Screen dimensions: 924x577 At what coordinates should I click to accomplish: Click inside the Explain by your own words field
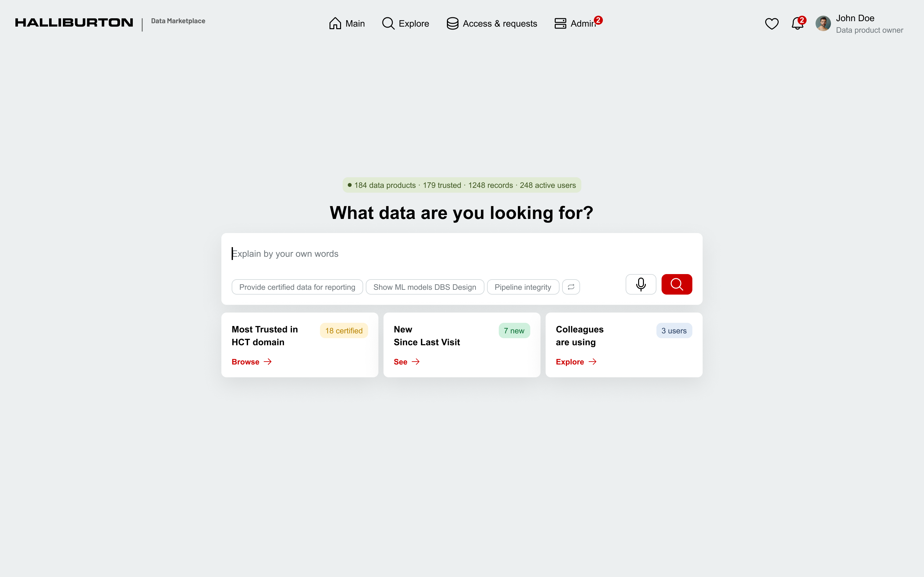[x=382, y=253]
